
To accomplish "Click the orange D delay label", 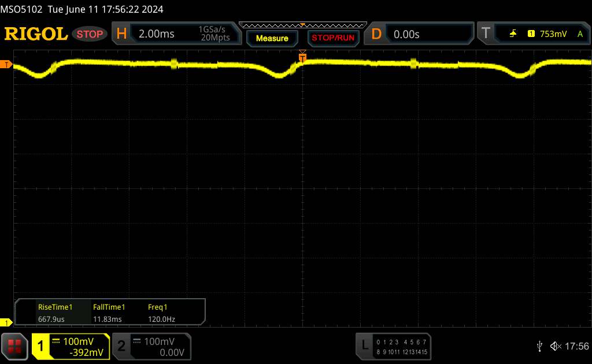I will pos(376,34).
